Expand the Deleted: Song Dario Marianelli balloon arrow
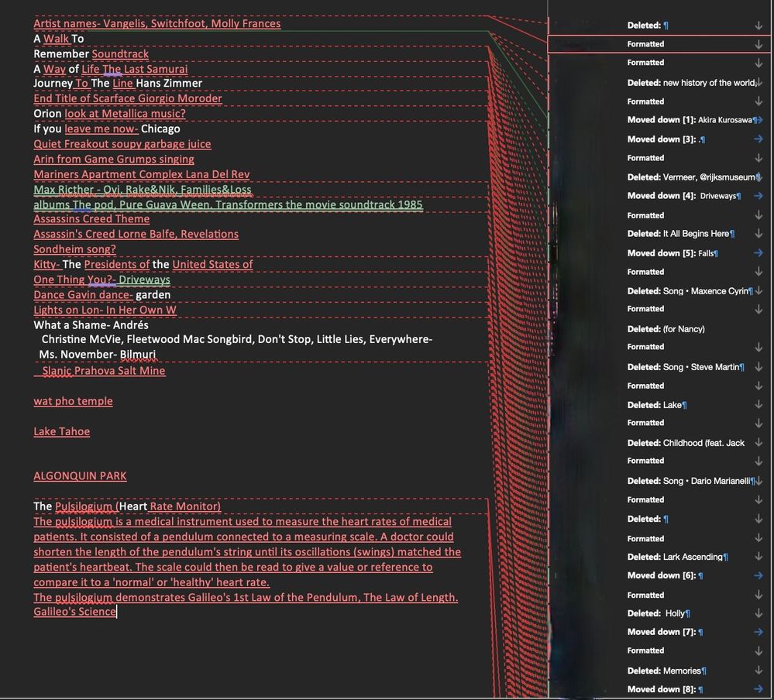Screen dimensions: 774x700 pyautogui.click(x=759, y=481)
